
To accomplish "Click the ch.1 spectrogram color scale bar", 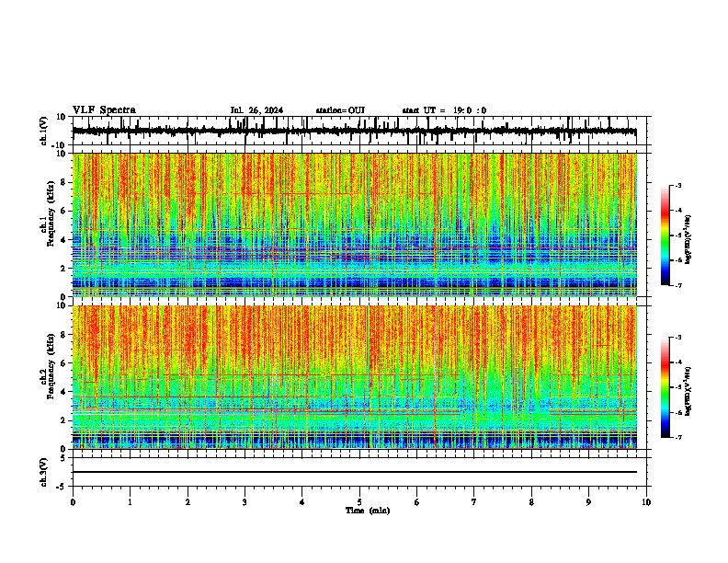I will [x=665, y=236].
